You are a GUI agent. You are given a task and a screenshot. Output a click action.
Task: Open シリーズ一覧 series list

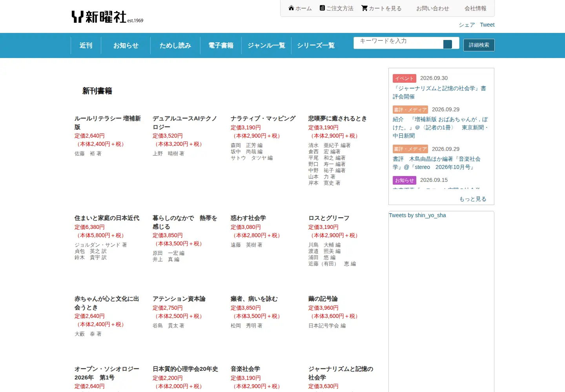tap(316, 45)
